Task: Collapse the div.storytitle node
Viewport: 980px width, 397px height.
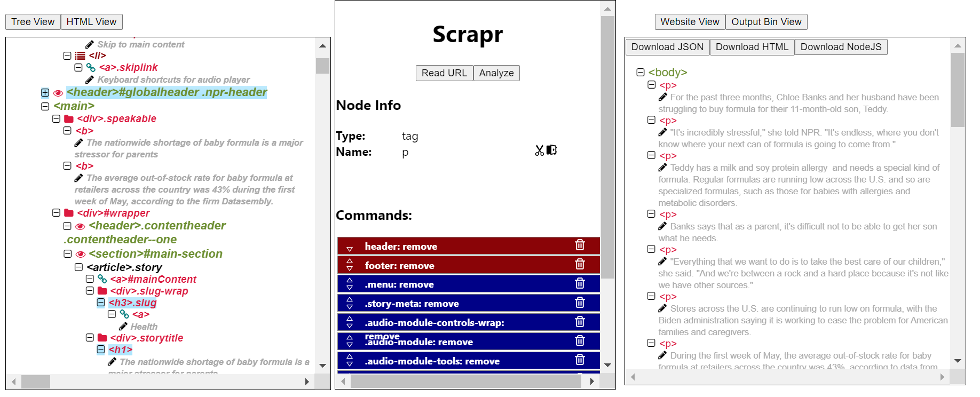Action: coord(90,337)
